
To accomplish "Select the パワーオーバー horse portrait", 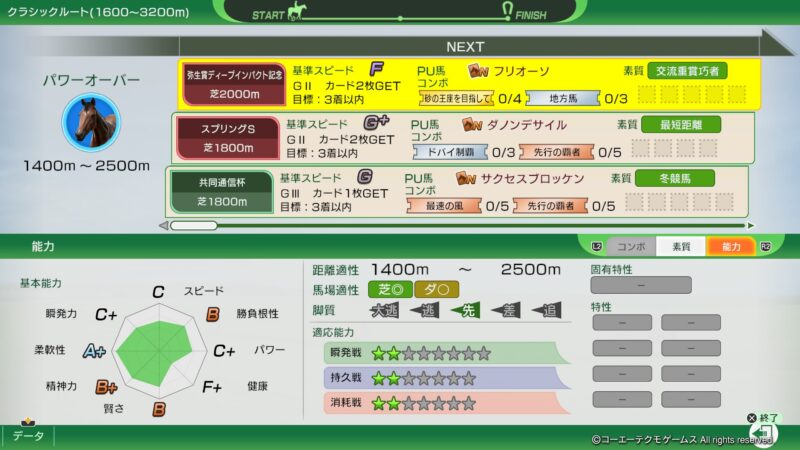I will (91, 122).
